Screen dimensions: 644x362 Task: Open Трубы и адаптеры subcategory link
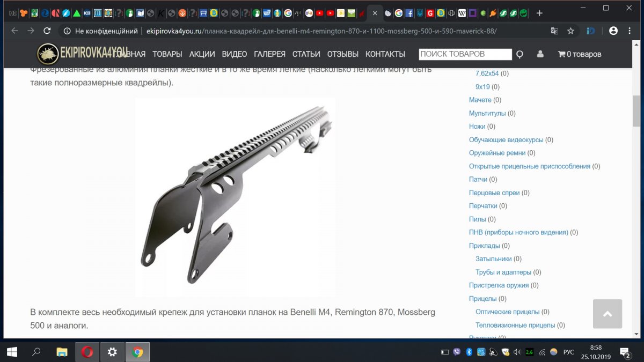click(503, 272)
